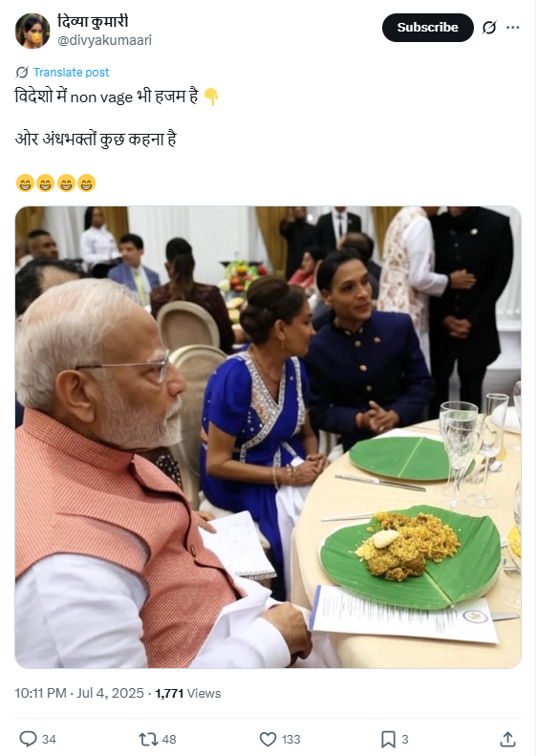This screenshot has width=537, height=756.
Task: Click the Translate post link
Action: pos(71,73)
